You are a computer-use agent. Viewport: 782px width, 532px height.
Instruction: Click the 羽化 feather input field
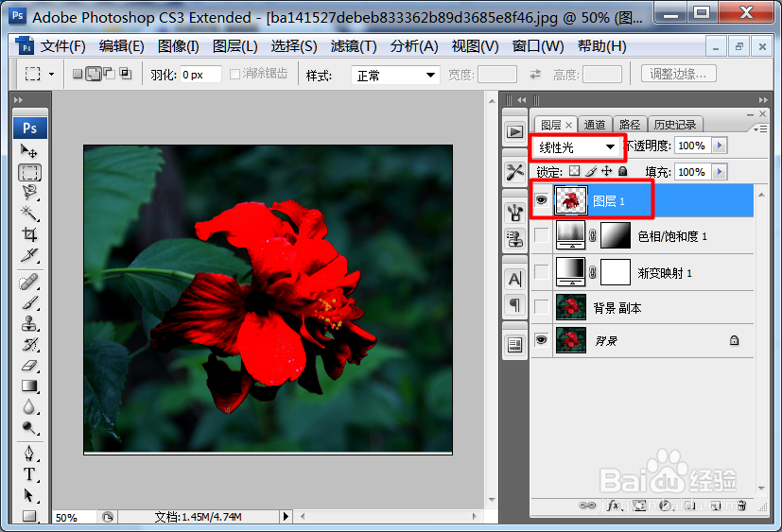point(200,75)
